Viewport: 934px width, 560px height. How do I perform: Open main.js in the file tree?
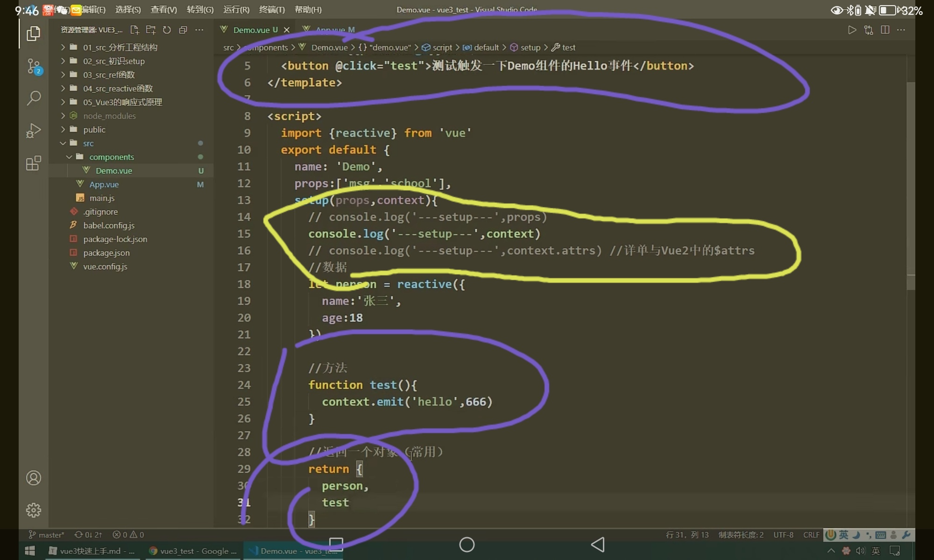pyautogui.click(x=102, y=198)
